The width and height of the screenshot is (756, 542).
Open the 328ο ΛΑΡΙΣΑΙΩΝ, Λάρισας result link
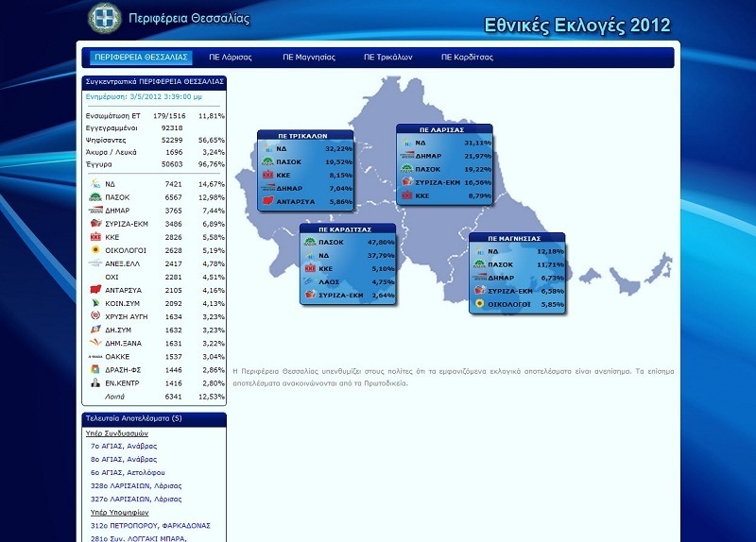click(136, 485)
